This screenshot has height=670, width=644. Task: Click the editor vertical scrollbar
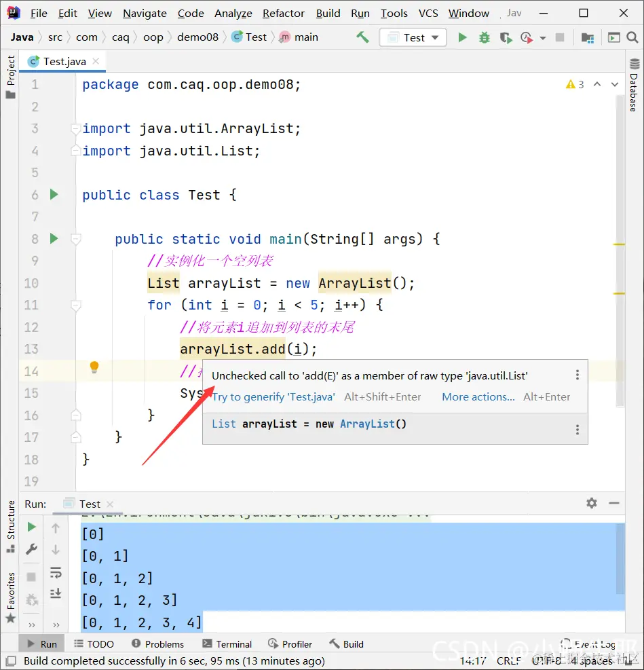coord(620,250)
